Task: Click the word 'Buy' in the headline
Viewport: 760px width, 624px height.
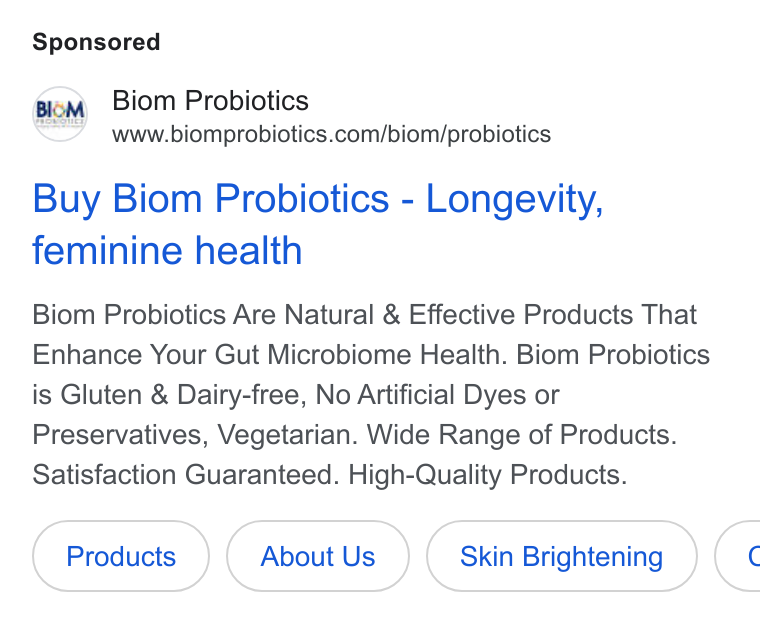Action: pyautogui.click(x=66, y=199)
